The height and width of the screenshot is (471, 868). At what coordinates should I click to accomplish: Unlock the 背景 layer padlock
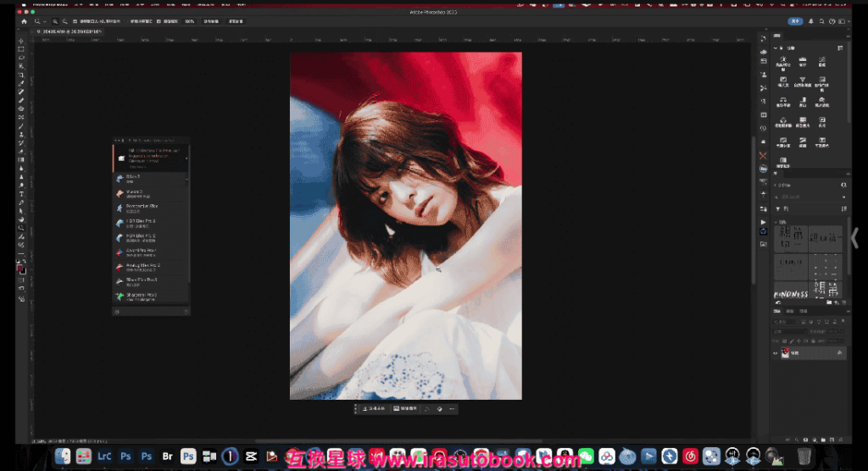tap(840, 353)
